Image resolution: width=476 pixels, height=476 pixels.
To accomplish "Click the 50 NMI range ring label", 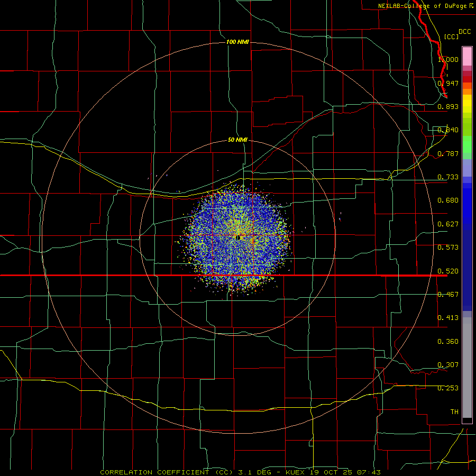I will pos(237,140).
